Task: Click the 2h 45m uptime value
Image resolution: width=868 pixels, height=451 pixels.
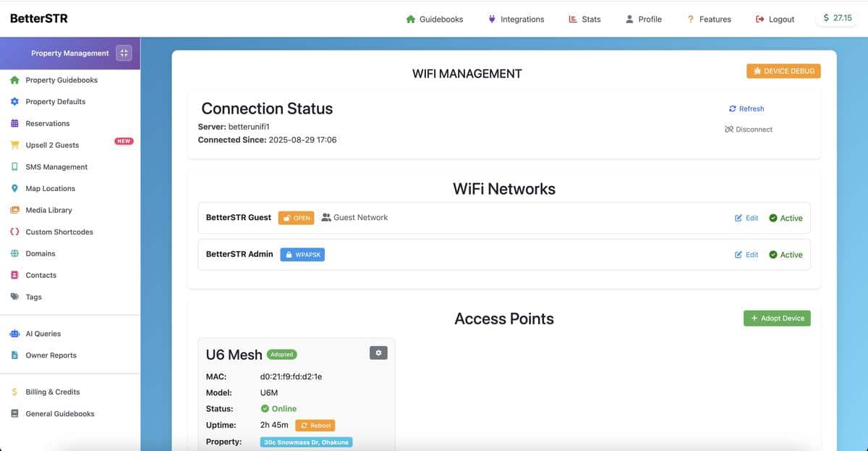Action: tap(274, 425)
